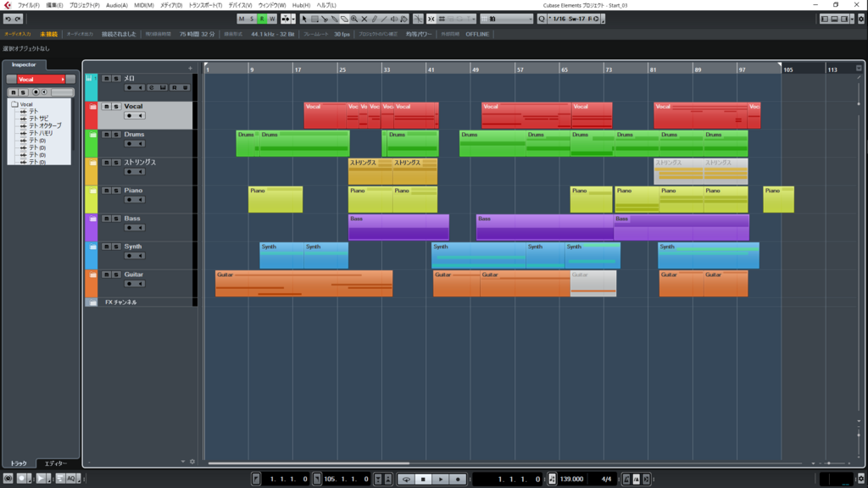Viewport: 868px width, 488px height.
Task: Toggle Auto-Scroll button in toolbar
Action: click(x=285, y=19)
